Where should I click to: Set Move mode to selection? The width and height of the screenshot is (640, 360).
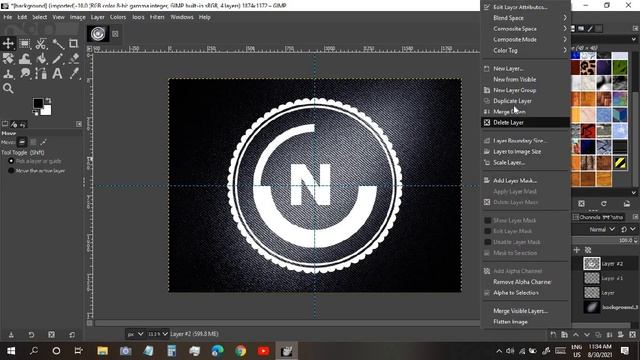(33, 142)
